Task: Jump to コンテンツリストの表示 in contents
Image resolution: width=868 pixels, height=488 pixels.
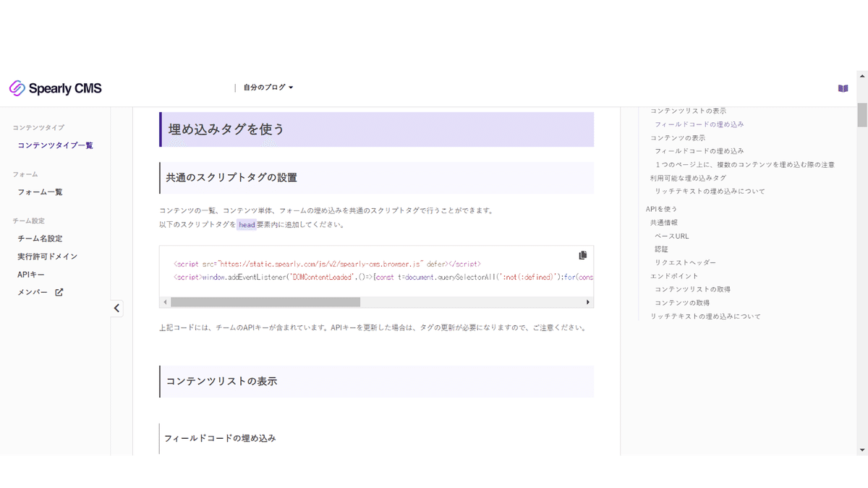Action: point(688,111)
